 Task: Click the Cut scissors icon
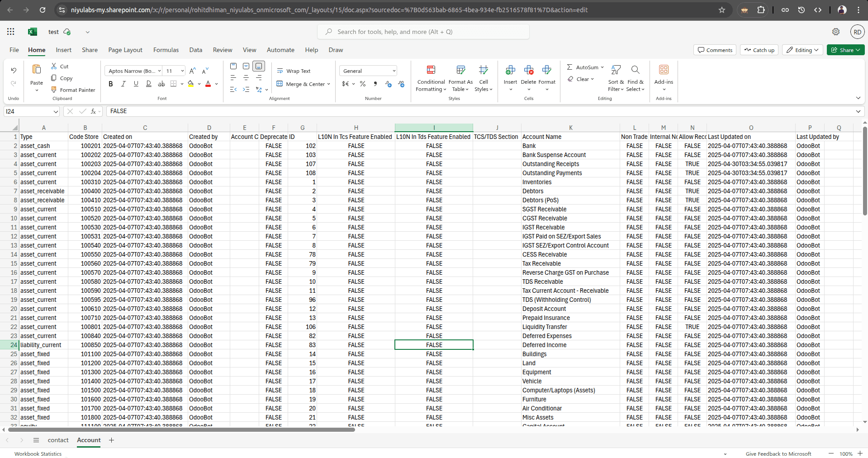tap(54, 66)
